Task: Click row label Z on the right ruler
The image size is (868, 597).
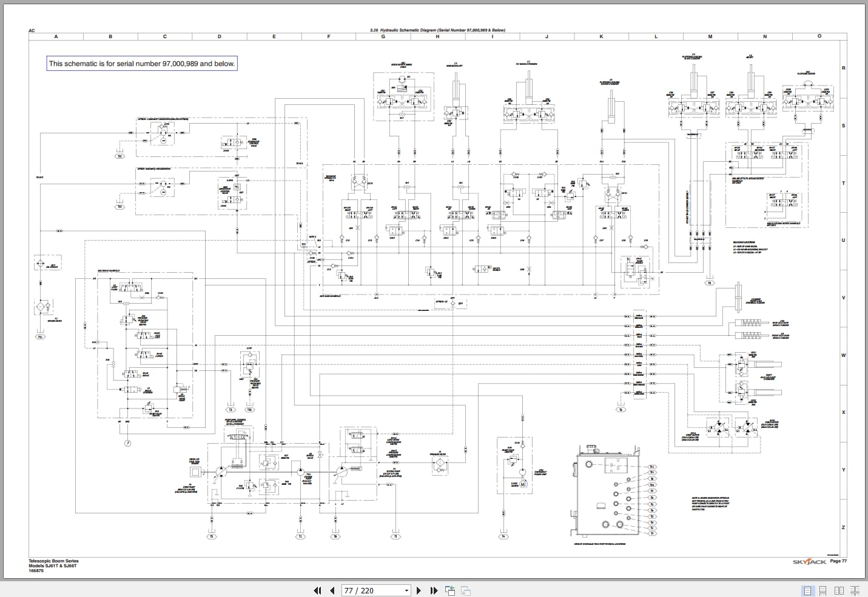Action: pyautogui.click(x=843, y=527)
